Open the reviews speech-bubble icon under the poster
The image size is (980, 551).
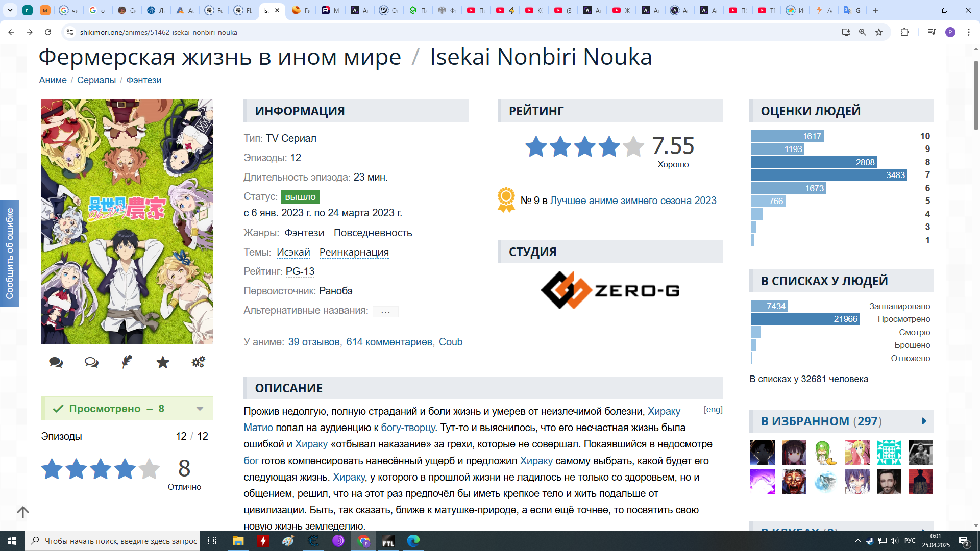(x=56, y=362)
